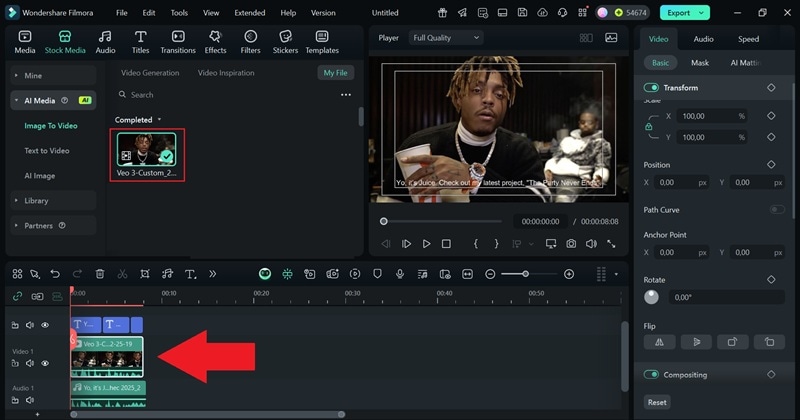Click the Reset button
The height and width of the screenshot is (420, 800).
657,403
